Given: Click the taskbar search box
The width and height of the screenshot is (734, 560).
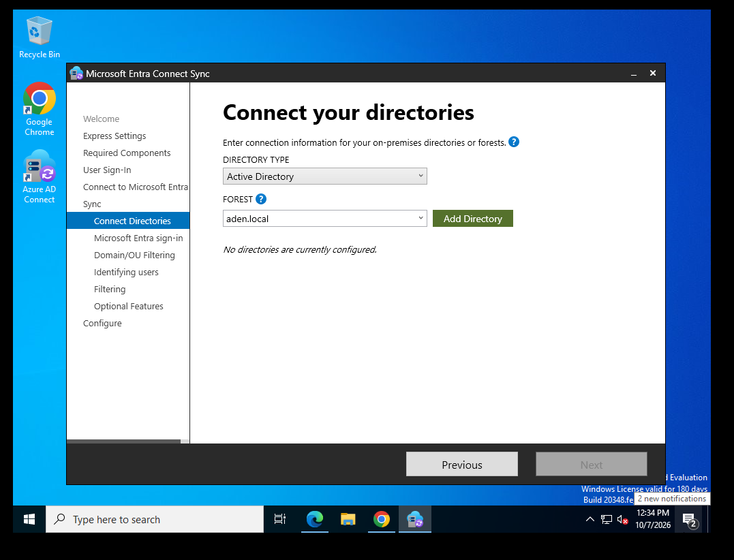Looking at the screenshot, I should pyautogui.click(x=155, y=519).
